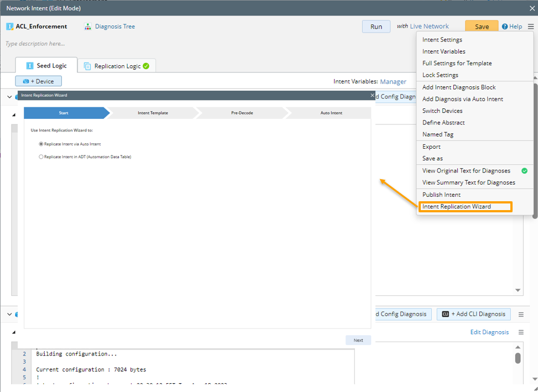Click lower Config Diagnosis button

pyautogui.click(x=403, y=314)
